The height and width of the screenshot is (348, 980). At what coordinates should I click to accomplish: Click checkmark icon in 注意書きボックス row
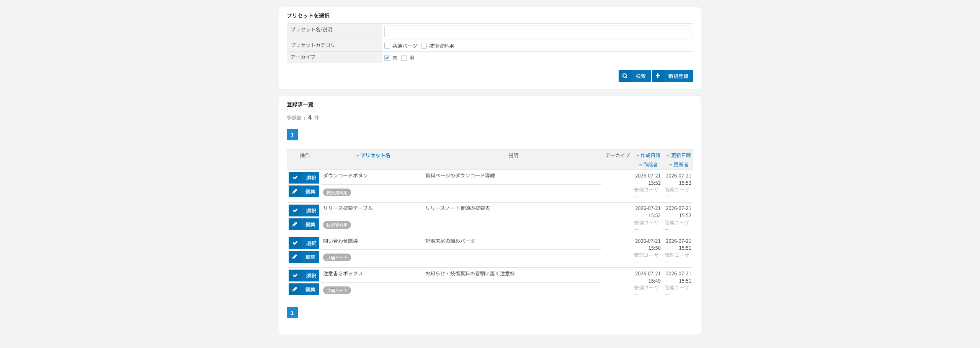point(295,275)
